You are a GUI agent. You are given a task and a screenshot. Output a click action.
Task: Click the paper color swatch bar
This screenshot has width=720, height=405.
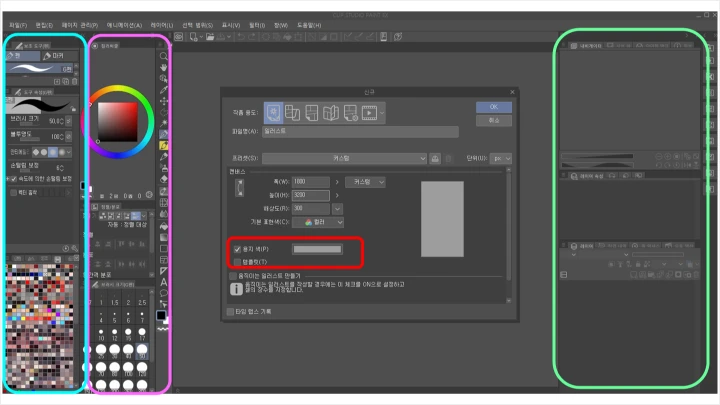tap(317, 248)
